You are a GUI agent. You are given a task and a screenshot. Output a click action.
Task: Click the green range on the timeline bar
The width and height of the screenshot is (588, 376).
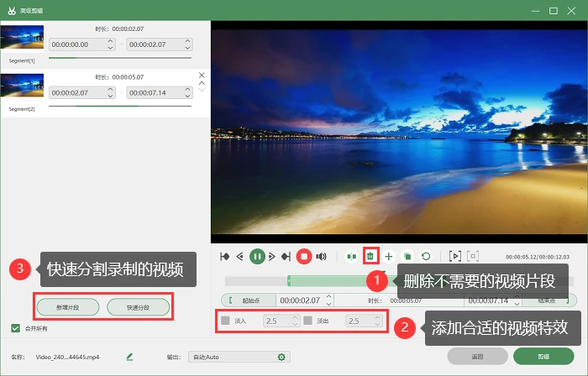[x=330, y=281]
